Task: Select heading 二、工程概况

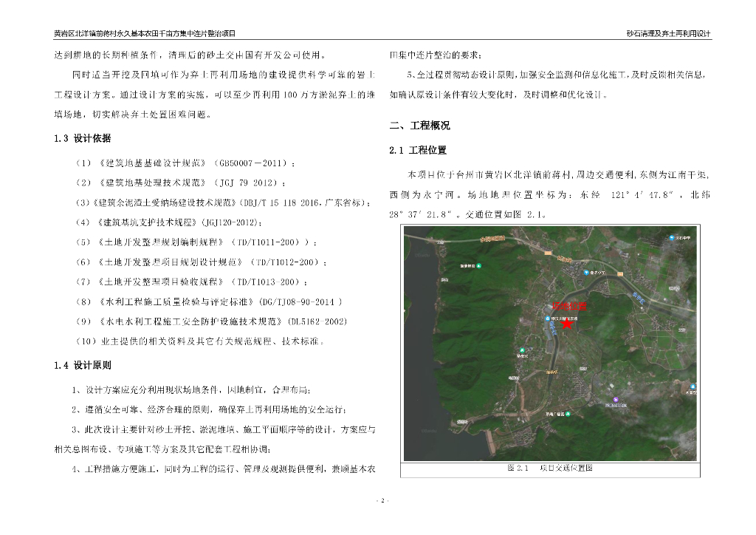Action: pos(422,124)
